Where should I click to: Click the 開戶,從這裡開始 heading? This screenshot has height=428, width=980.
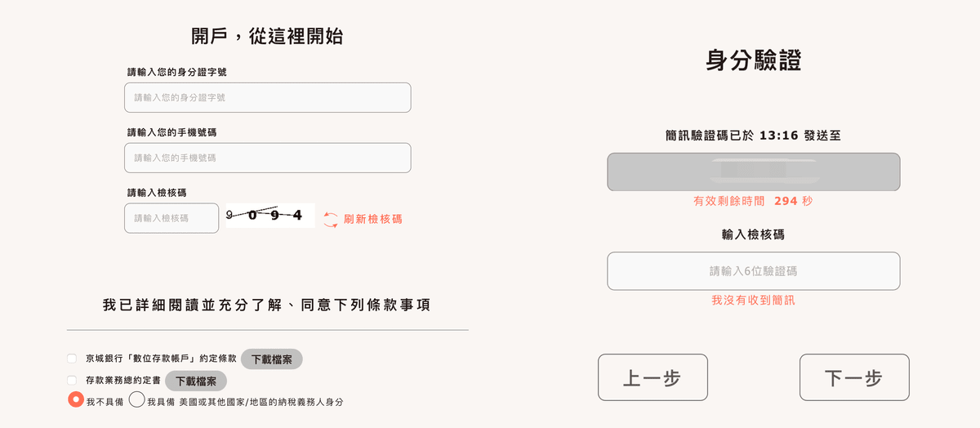coord(267,36)
